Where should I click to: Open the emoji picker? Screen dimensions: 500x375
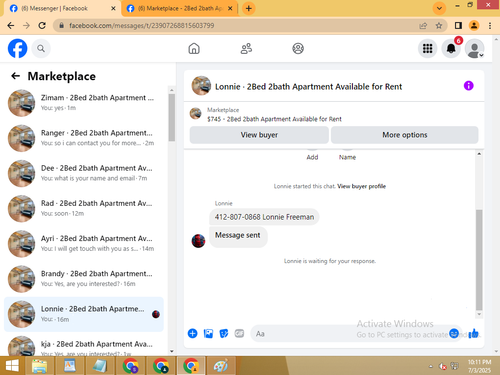point(454,333)
